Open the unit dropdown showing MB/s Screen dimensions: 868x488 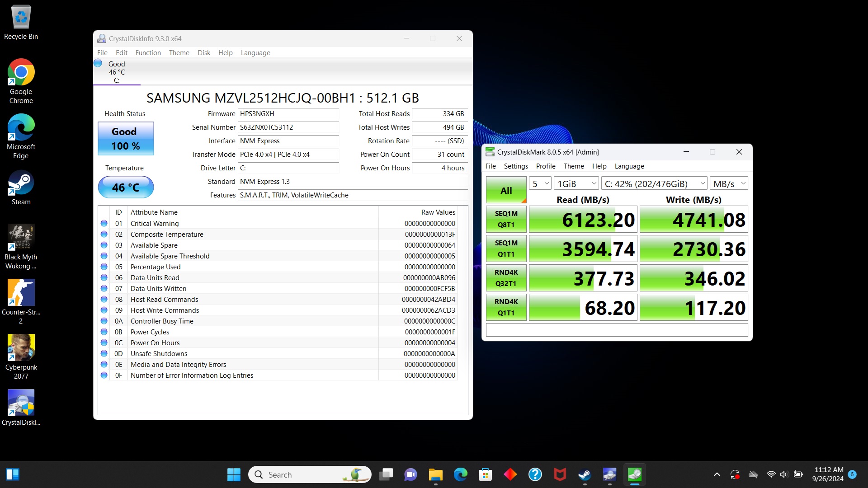click(x=729, y=183)
